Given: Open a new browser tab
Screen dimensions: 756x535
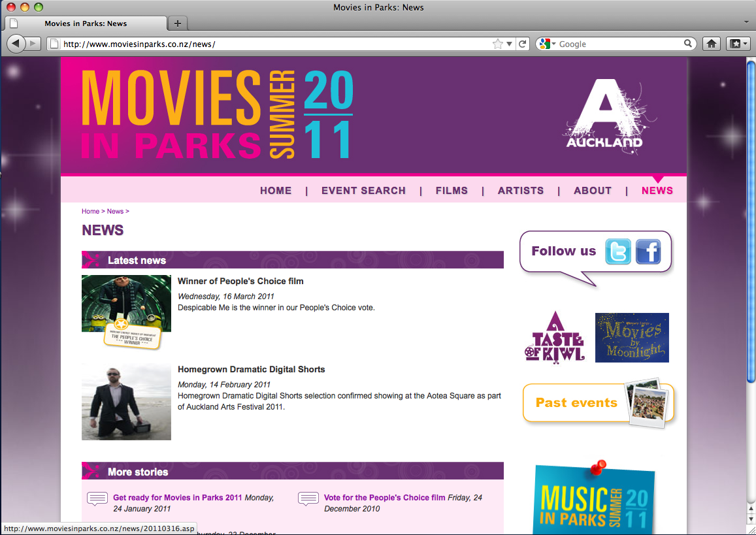Looking at the screenshot, I should tap(178, 23).
